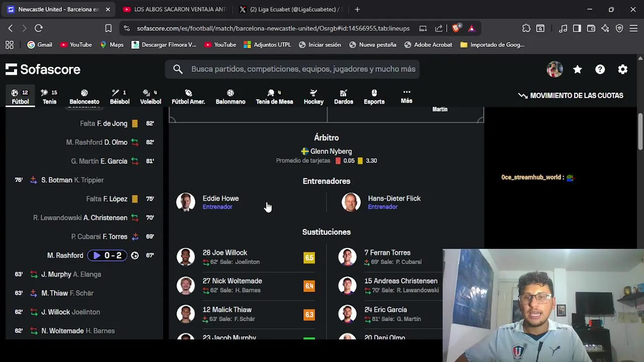Open Brave Rewards triangle icon

tap(471, 28)
